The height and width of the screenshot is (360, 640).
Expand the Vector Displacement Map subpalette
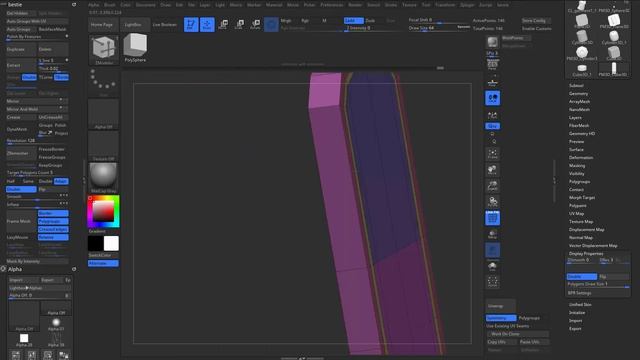click(x=593, y=246)
